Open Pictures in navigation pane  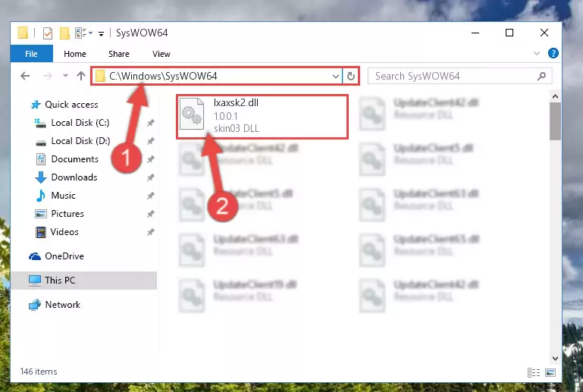tap(67, 214)
